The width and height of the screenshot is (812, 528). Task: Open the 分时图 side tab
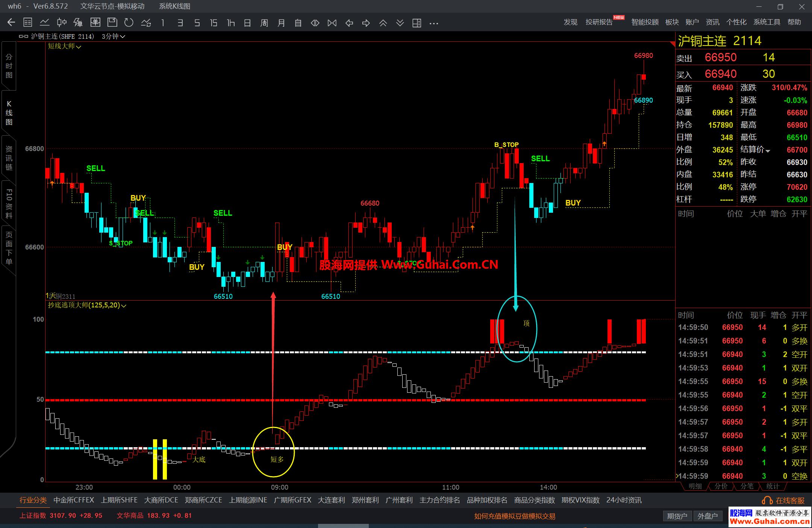9,66
